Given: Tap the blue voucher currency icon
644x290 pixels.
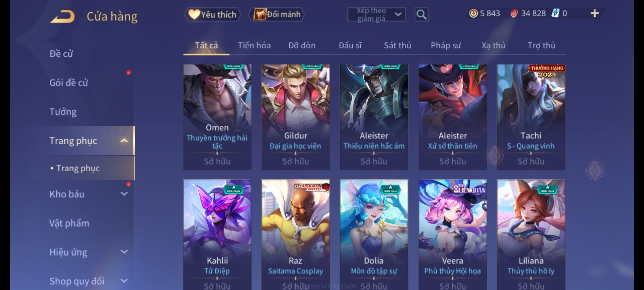Looking at the screenshot, I should click(x=555, y=13).
